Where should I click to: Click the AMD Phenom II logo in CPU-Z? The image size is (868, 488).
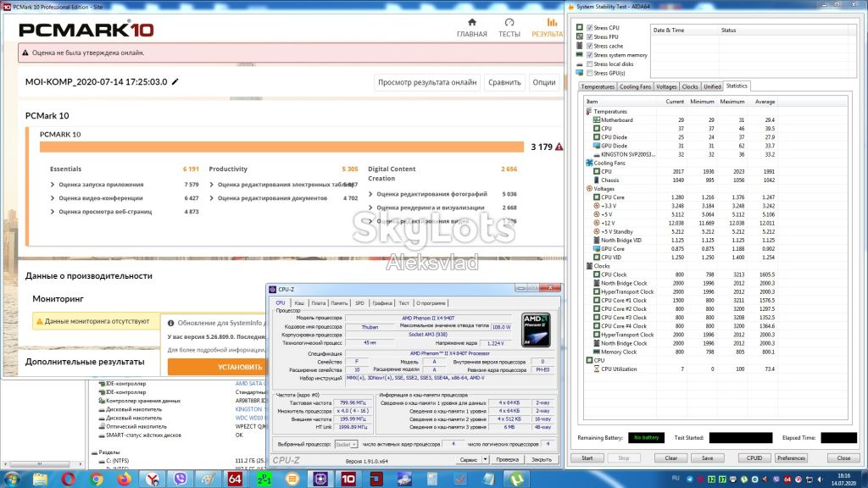[536, 330]
